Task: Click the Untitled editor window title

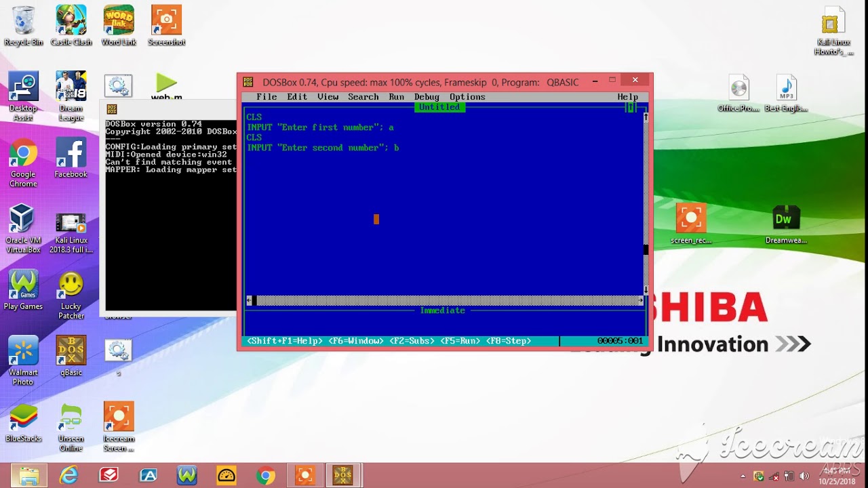Action: pos(439,107)
